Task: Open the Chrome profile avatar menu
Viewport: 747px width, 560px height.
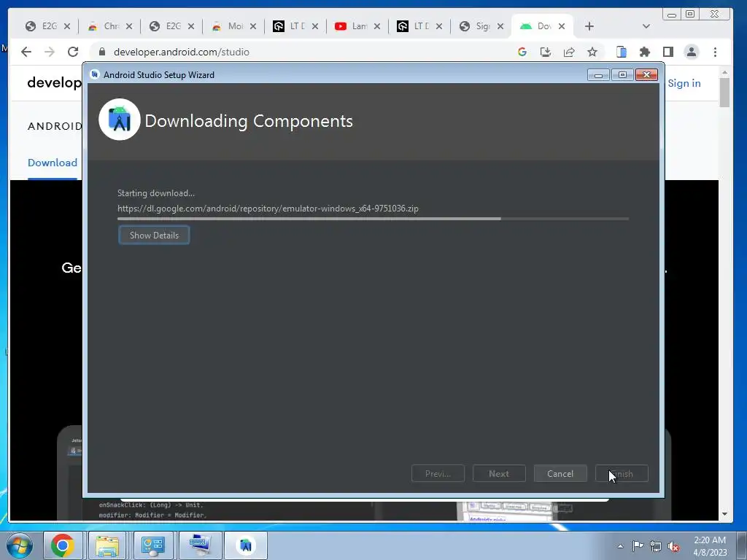Action: coord(692,52)
